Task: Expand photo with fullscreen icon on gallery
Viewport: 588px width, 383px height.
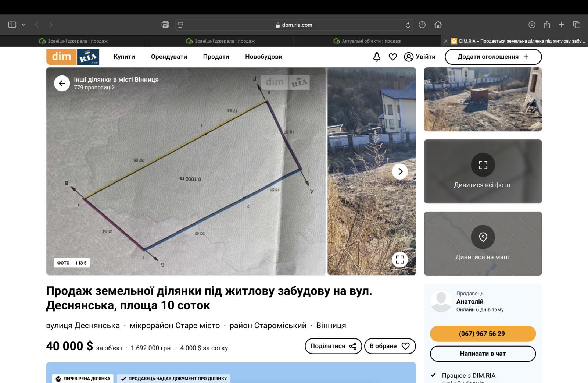Action: 400,260
